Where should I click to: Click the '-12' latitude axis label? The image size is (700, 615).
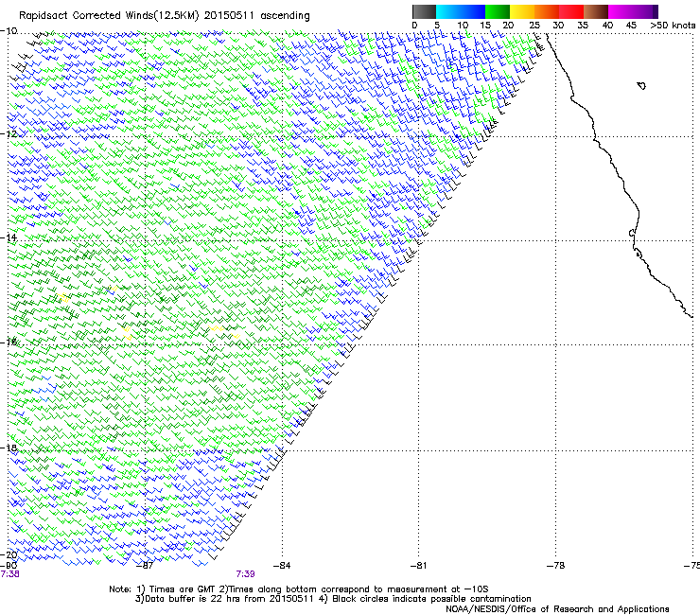point(9,134)
